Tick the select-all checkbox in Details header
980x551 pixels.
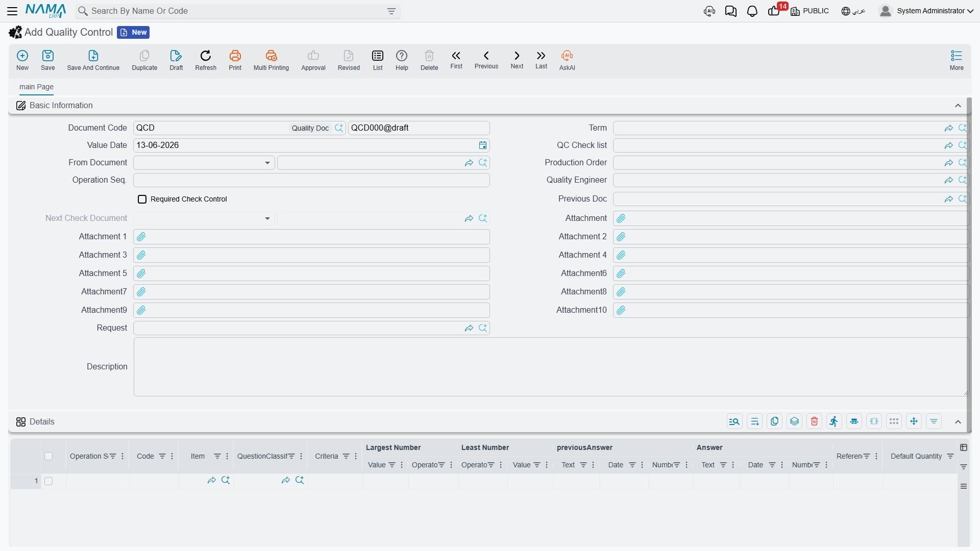point(48,456)
